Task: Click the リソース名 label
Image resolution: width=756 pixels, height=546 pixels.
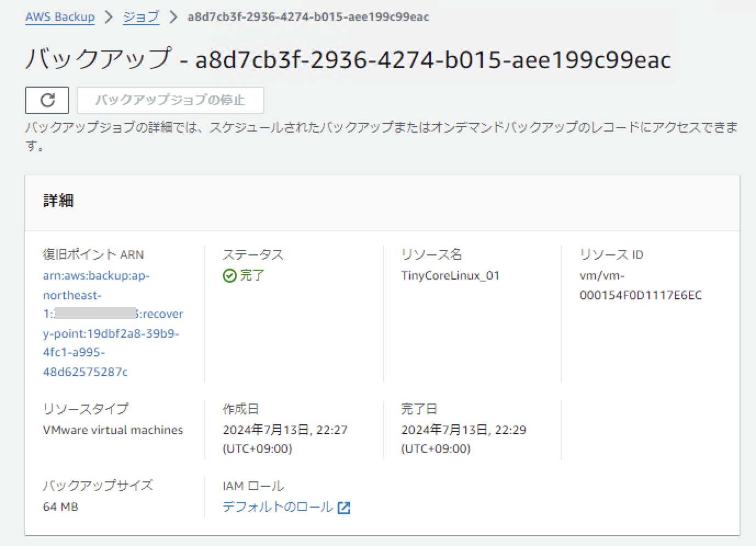Action: pos(432,254)
